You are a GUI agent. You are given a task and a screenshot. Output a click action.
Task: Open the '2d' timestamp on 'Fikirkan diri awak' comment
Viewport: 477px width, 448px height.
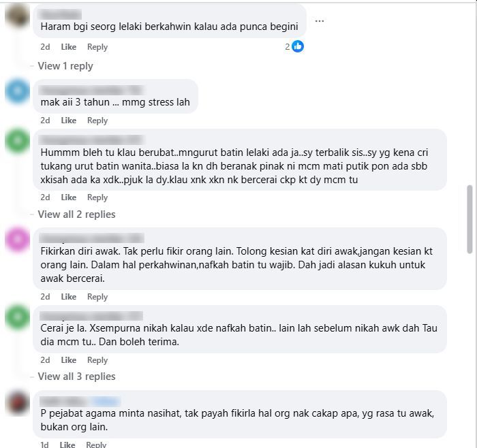click(45, 297)
